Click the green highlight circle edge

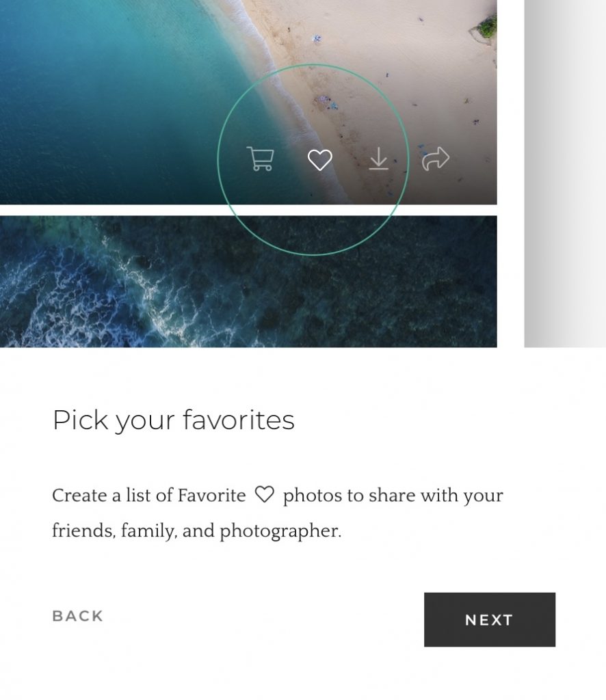click(313, 64)
